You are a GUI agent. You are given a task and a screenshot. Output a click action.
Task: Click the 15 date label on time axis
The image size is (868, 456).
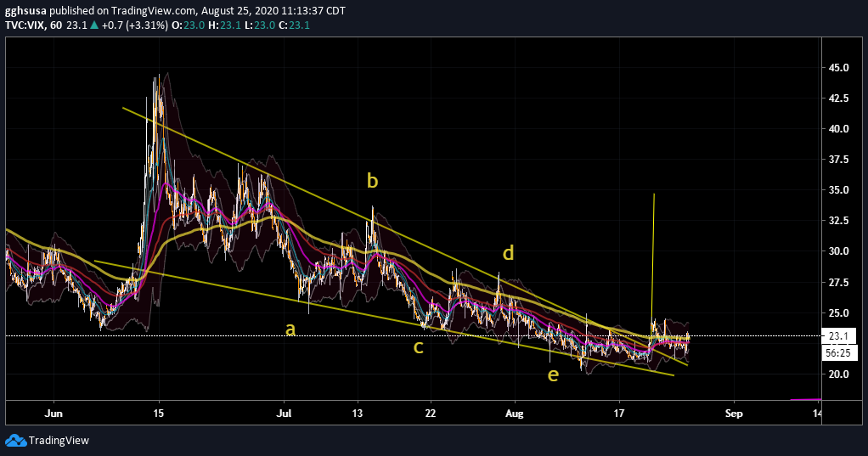[x=159, y=414]
